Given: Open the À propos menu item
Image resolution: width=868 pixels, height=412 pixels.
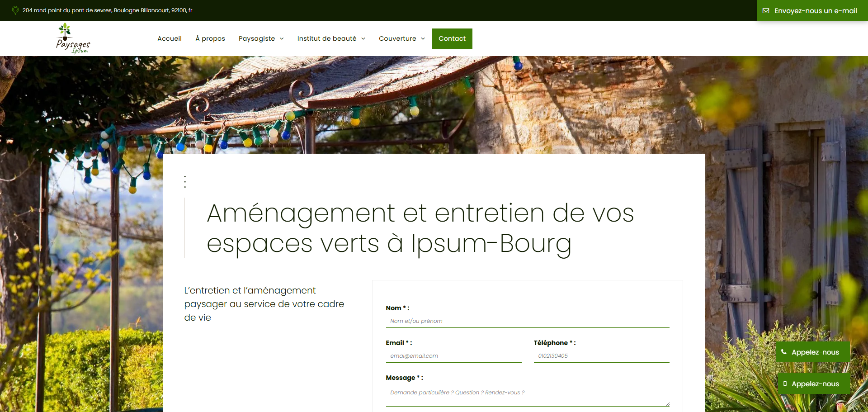Looking at the screenshot, I should (210, 38).
